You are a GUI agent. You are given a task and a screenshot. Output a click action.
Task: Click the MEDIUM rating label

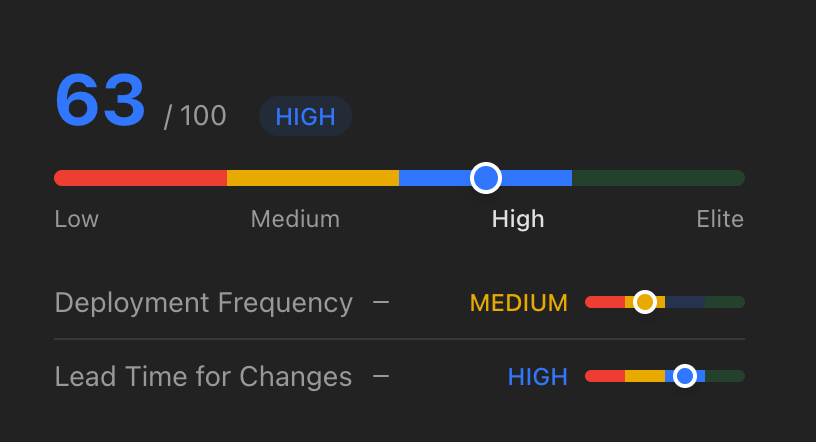point(518,302)
